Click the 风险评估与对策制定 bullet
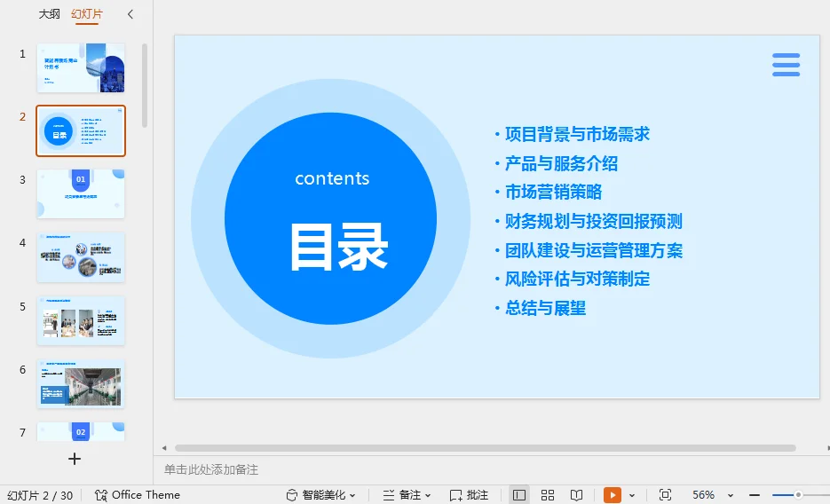Image resolution: width=830 pixels, height=504 pixels. coord(577,279)
